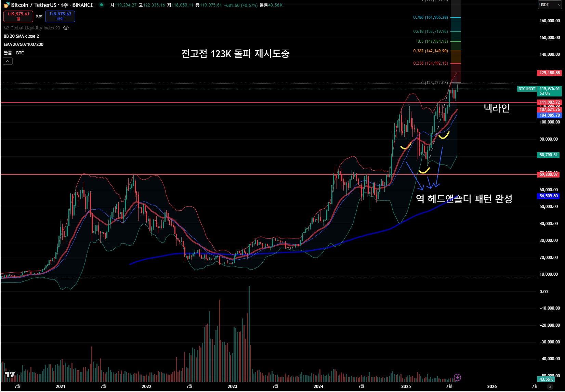
Task: Click the 2023 label on time axis
Action: coord(232,387)
